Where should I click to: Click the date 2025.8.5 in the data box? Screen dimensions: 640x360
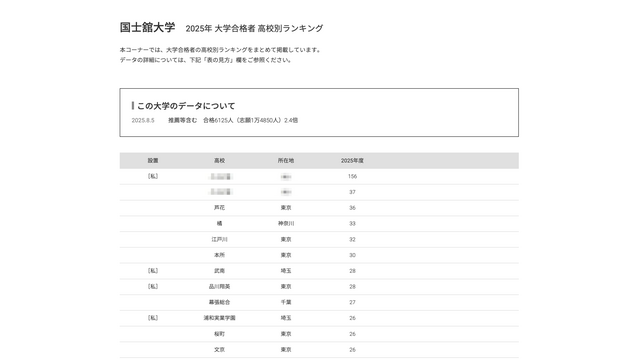[143, 120]
